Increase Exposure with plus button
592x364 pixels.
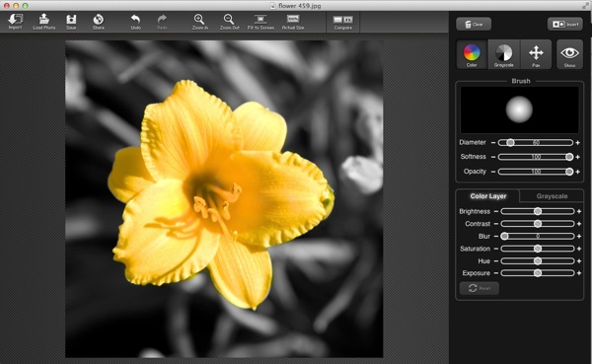(579, 273)
